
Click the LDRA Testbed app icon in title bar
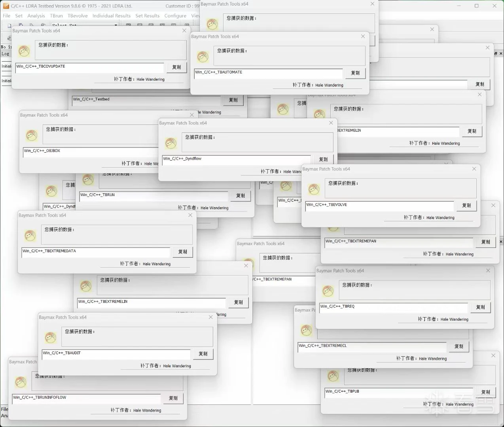point(6,6)
